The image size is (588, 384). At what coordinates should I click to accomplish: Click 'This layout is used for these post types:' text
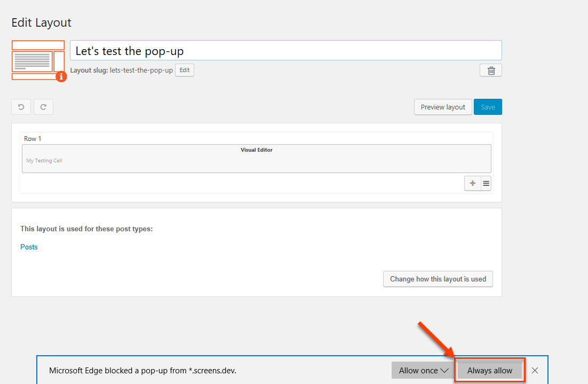[86, 229]
